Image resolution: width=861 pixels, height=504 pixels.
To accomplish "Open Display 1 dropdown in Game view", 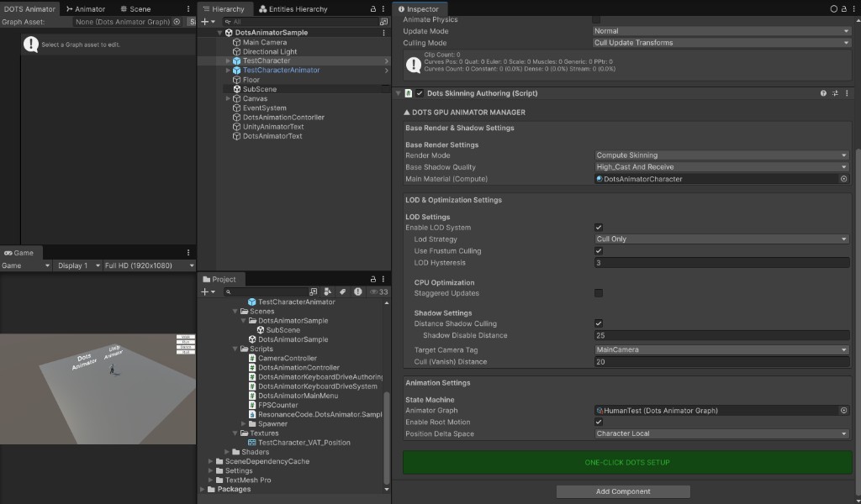I will coord(78,265).
